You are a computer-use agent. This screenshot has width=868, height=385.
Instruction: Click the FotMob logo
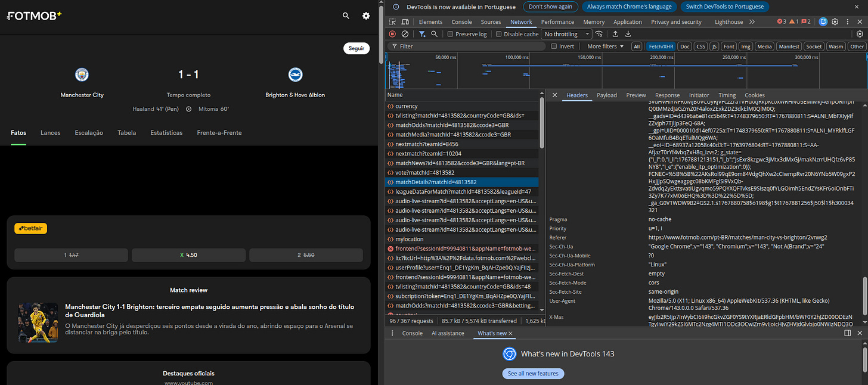[34, 16]
